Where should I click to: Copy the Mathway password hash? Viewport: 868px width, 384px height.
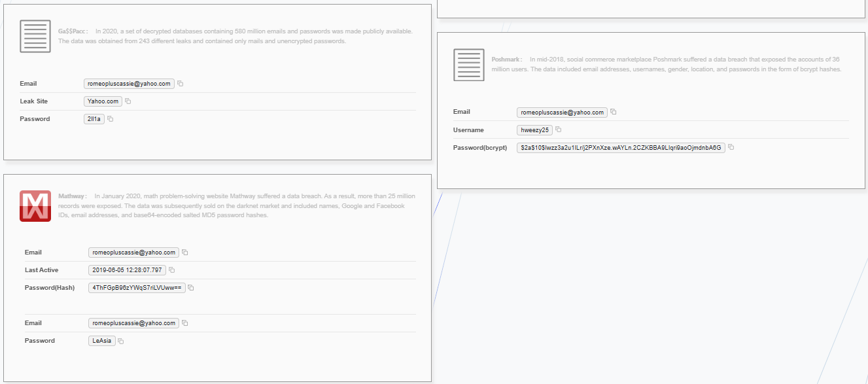click(191, 288)
